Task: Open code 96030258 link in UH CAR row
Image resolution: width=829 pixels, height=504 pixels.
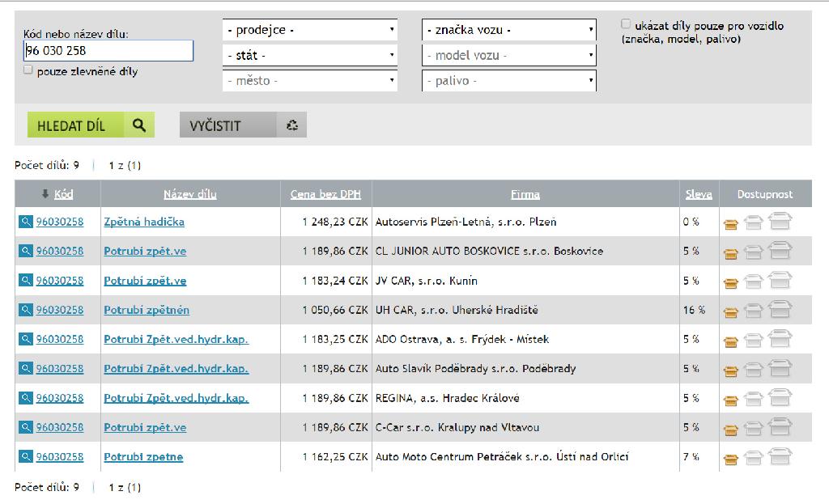Action: tap(60, 310)
